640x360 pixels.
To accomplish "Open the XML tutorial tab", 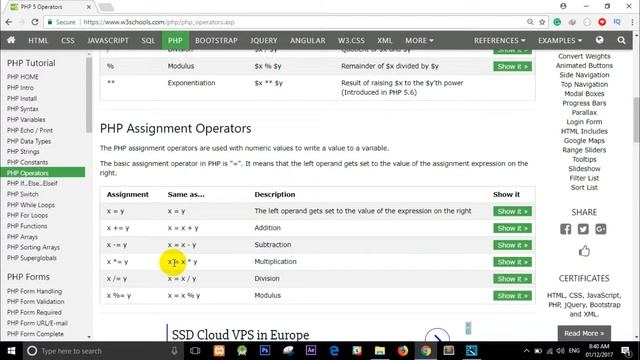I will (384, 40).
